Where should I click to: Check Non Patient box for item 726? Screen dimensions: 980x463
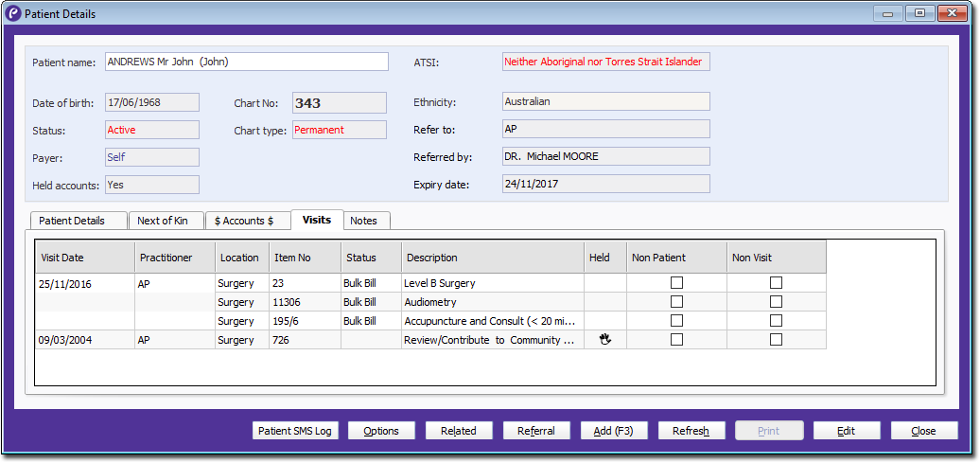(676, 340)
